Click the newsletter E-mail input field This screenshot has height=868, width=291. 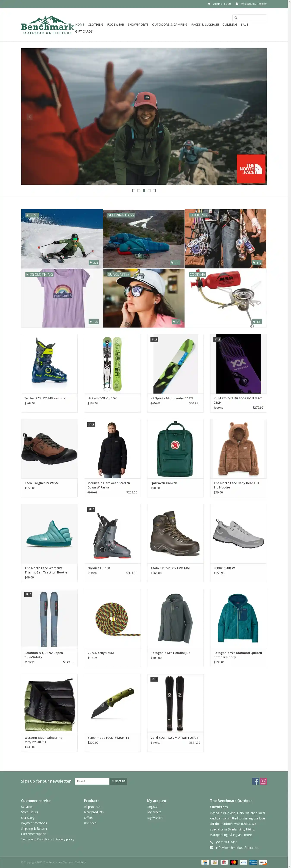coord(92,781)
